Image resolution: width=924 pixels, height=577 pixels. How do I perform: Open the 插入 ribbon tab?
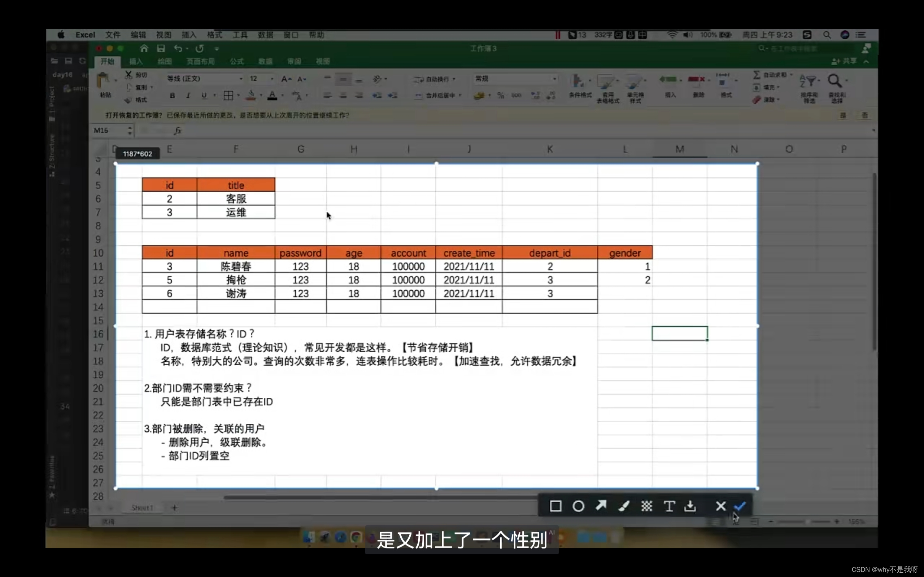(x=136, y=61)
